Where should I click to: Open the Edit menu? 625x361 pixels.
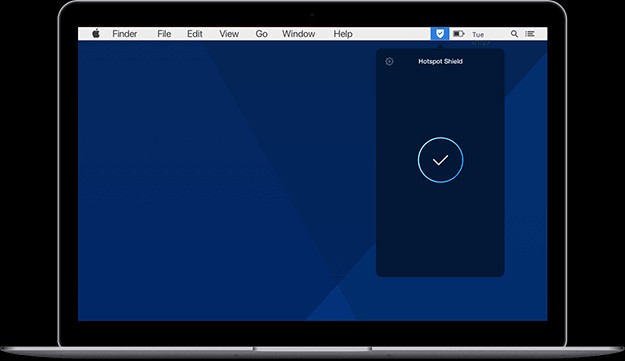tap(195, 34)
